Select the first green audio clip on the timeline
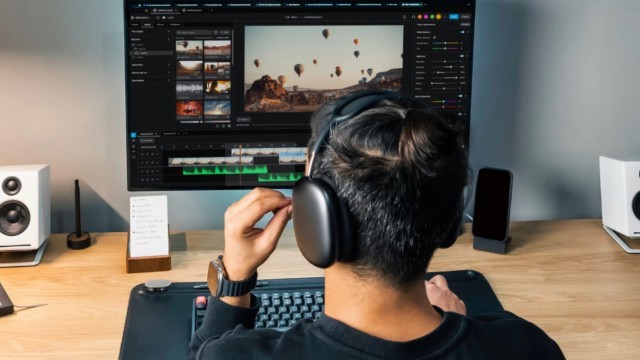This screenshot has height=360, width=640. click(x=225, y=169)
